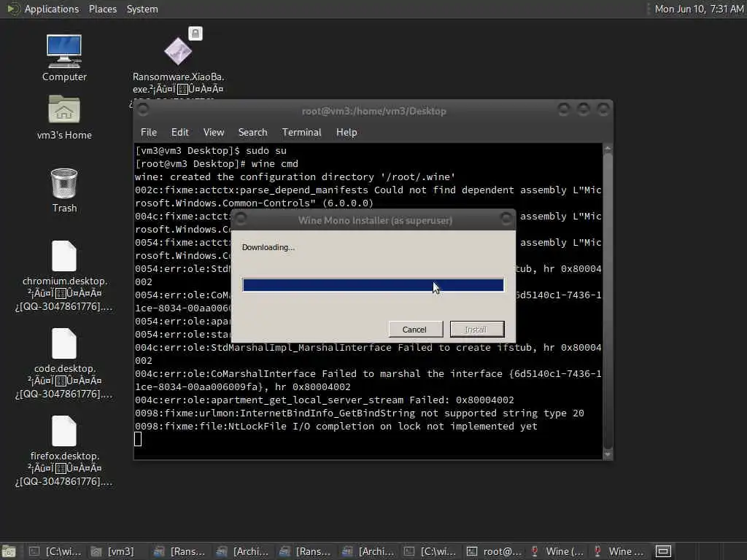
Task: Open the terminal View menu
Action: tap(214, 133)
